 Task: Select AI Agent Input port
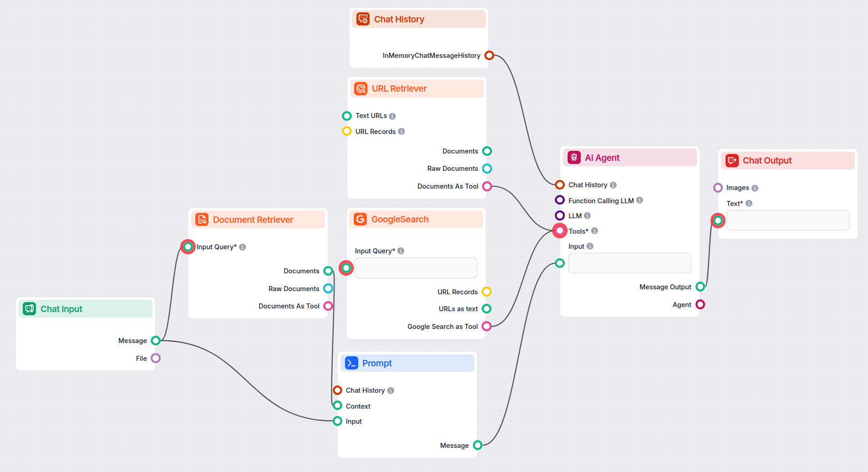(x=560, y=263)
